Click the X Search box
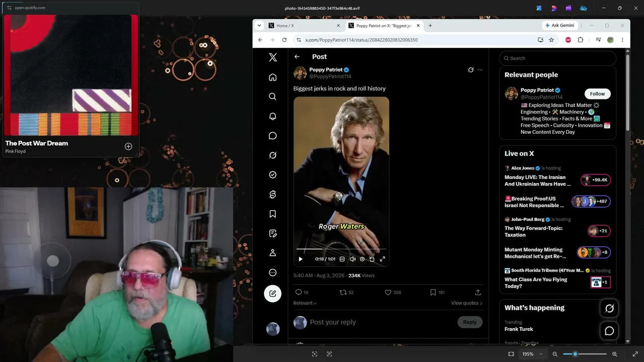This screenshot has width=644, height=362. coord(557,58)
